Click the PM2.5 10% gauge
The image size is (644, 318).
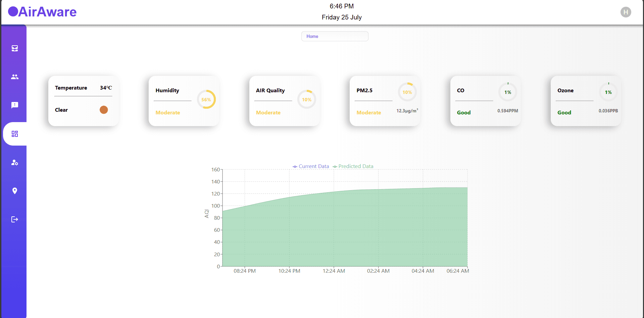(407, 92)
